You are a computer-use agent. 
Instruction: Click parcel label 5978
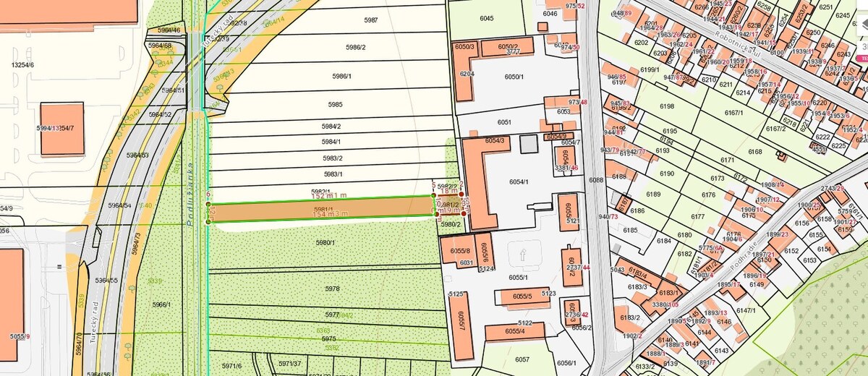tap(332, 289)
